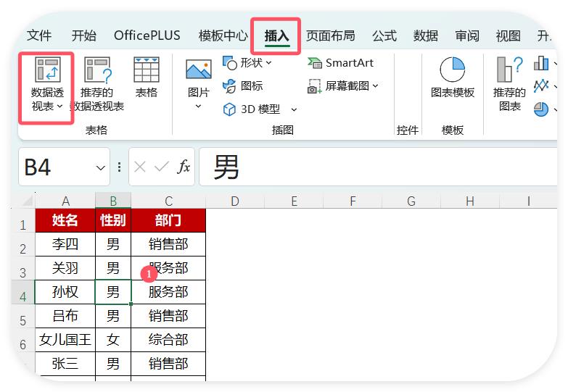
Task: Switch to the 页面布局 tab
Action: 330,36
